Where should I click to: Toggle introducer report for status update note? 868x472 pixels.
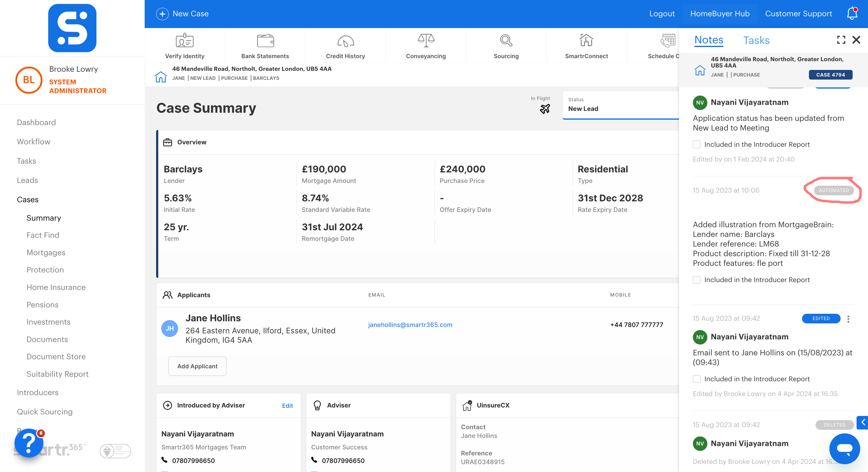[697, 145]
